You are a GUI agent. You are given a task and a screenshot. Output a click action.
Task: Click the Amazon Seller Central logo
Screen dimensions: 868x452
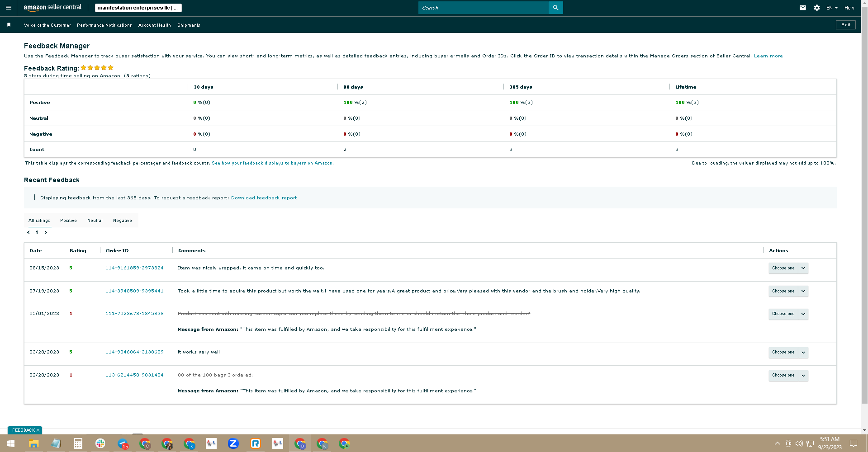[x=52, y=8]
